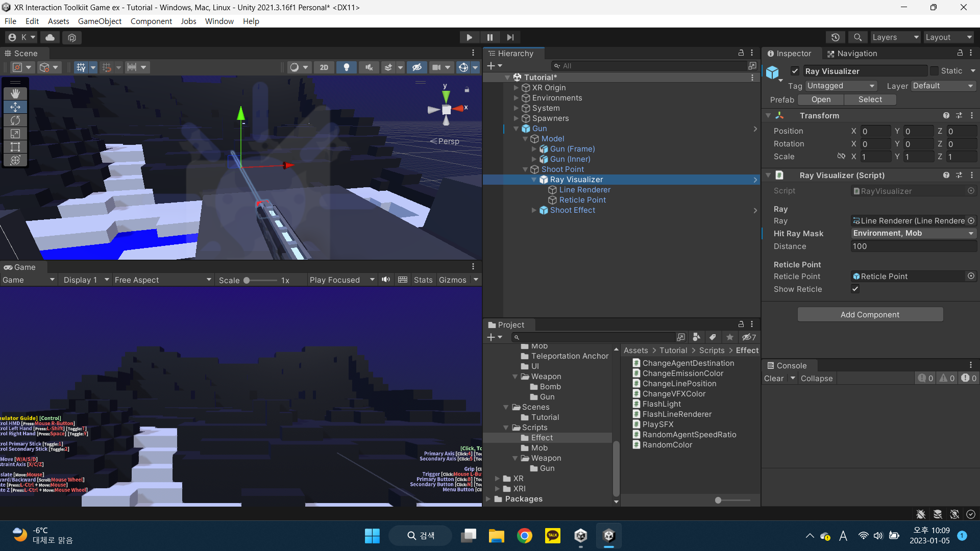Click the Stats button in Game view
The image size is (980, 551).
(423, 280)
